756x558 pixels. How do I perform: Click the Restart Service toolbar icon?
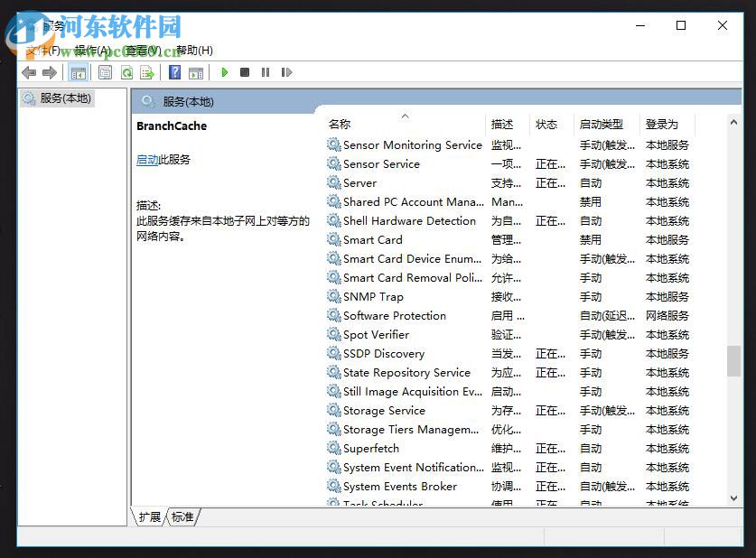point(286,72)
